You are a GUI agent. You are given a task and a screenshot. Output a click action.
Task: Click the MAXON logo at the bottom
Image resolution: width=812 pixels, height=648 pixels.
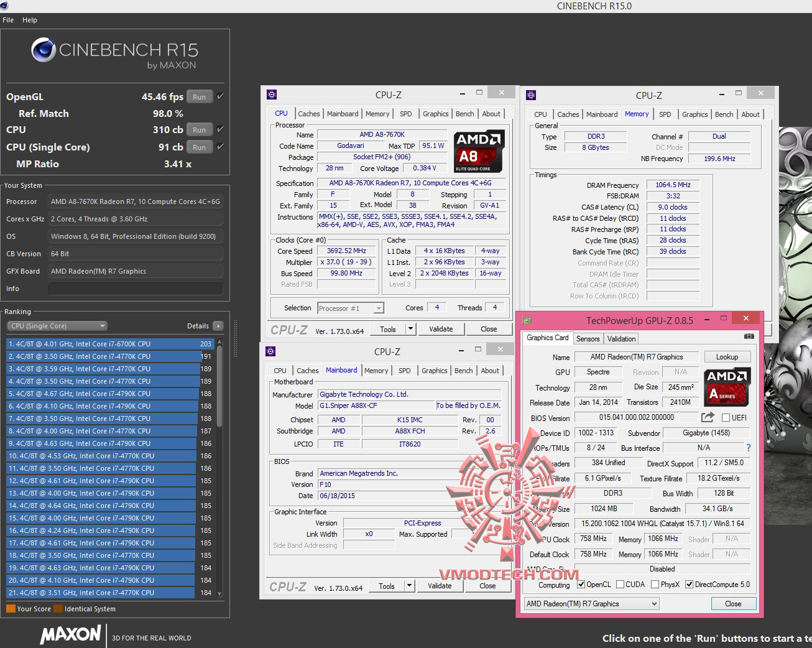[70, 635]
